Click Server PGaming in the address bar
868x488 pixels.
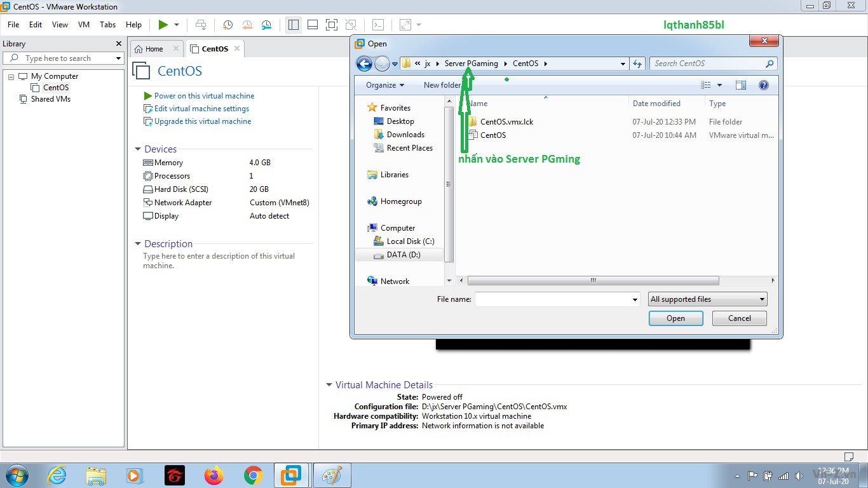tap(471, 64)
